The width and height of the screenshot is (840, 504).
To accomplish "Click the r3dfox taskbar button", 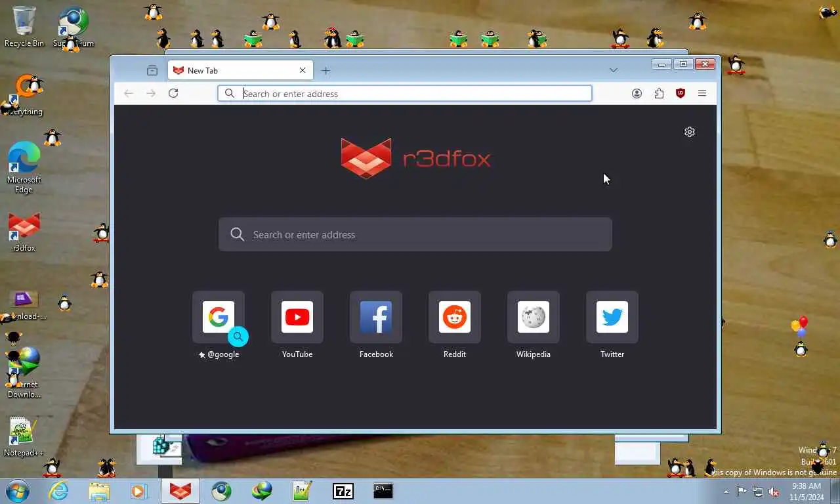I will click(x=180, y=491).
